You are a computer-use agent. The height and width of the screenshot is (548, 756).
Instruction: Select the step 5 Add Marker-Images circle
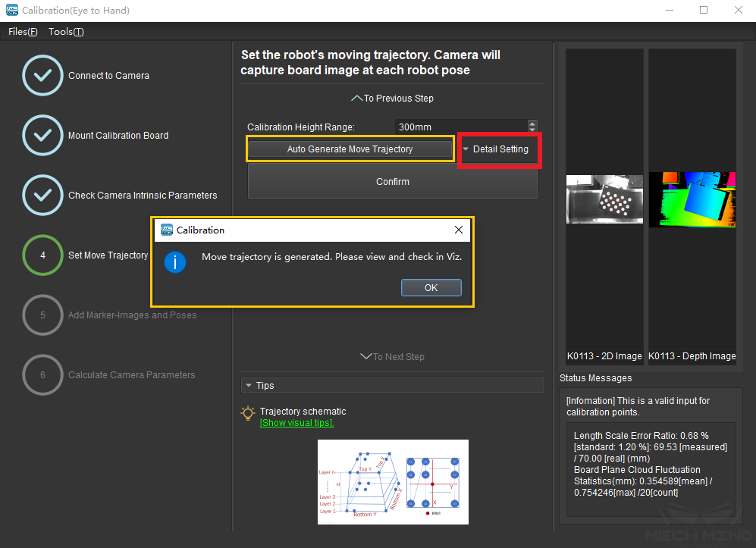pyautogui.click(x=42, y=315)
